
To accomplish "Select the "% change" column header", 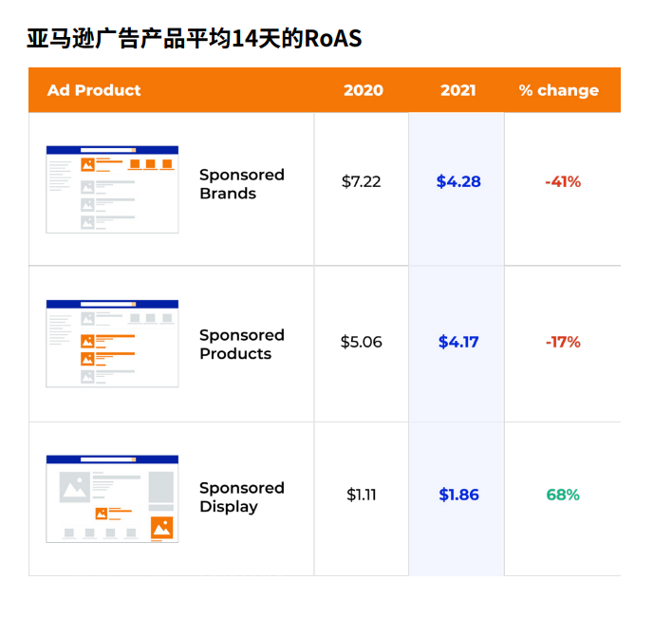I will tap(559, 90).
